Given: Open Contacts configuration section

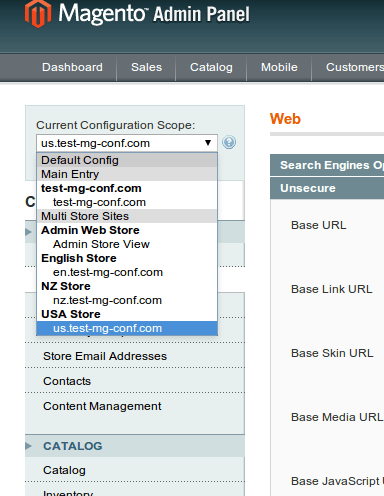Looking at the screenshot, I should tap(67, 381).
